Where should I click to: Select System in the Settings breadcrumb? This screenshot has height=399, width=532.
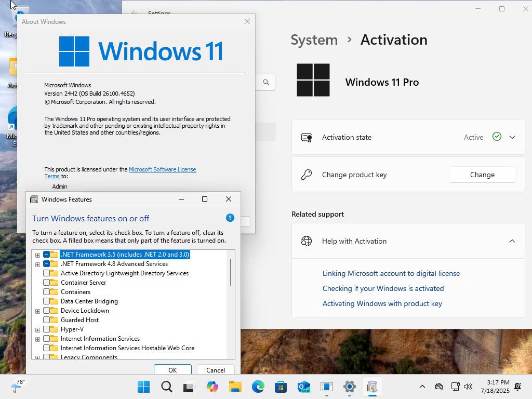314,40
